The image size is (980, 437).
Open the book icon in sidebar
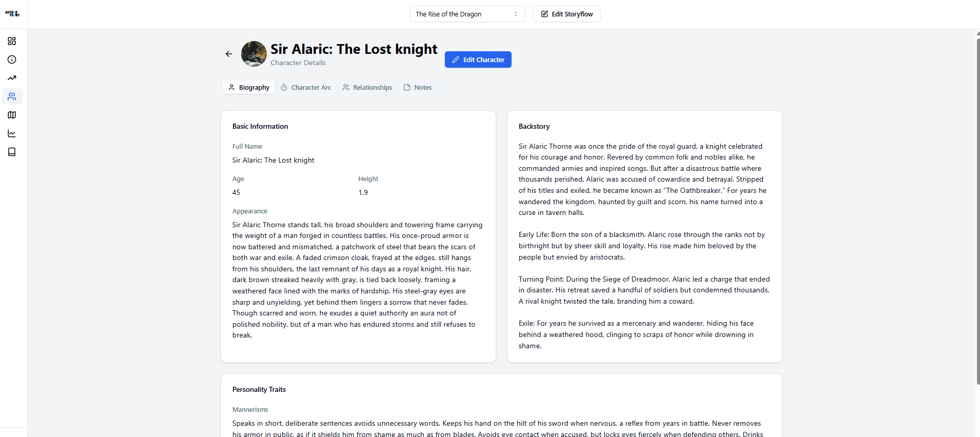tap(12, 152)
